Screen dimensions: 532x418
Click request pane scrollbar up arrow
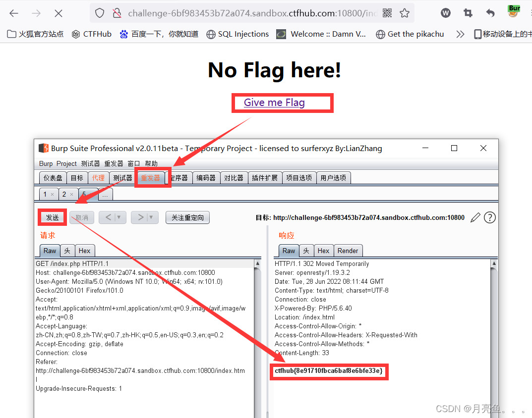[x=257, y=263]
